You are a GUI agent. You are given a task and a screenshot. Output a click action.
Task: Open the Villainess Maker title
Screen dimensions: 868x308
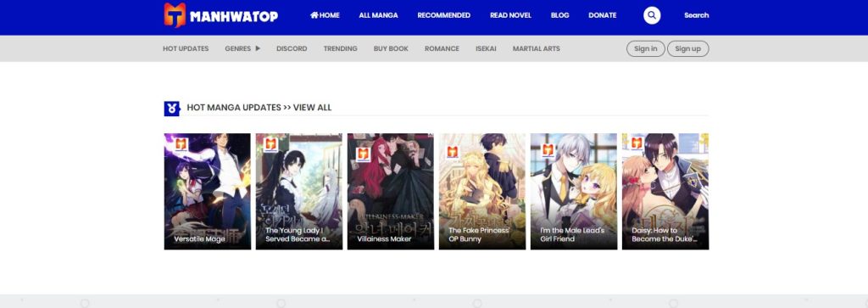pos(384,239)
